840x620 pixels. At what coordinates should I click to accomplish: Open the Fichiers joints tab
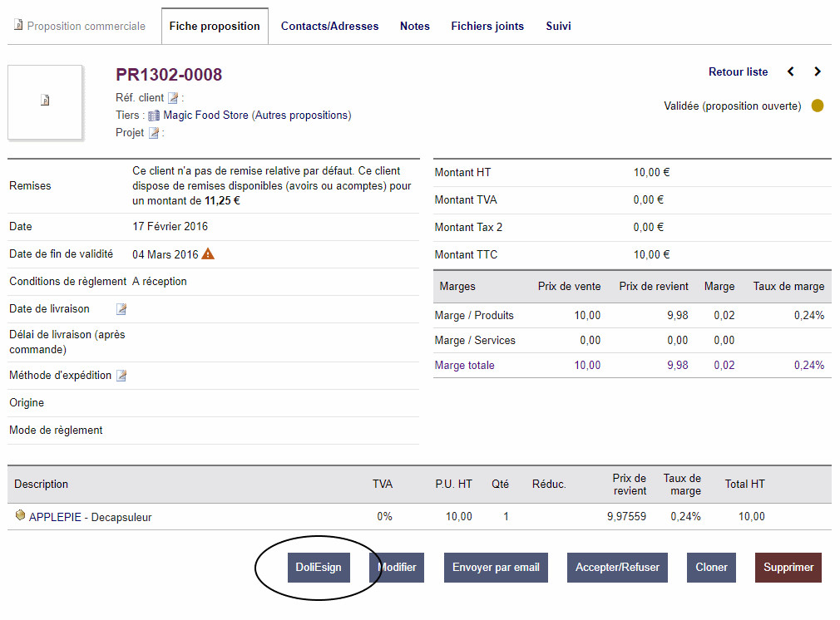point(487,26)
